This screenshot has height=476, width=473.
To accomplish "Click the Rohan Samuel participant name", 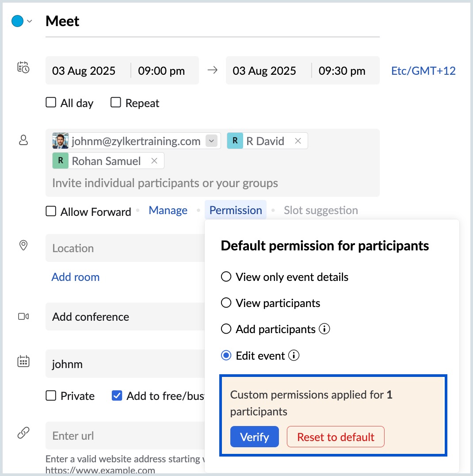I will [106, 161].
